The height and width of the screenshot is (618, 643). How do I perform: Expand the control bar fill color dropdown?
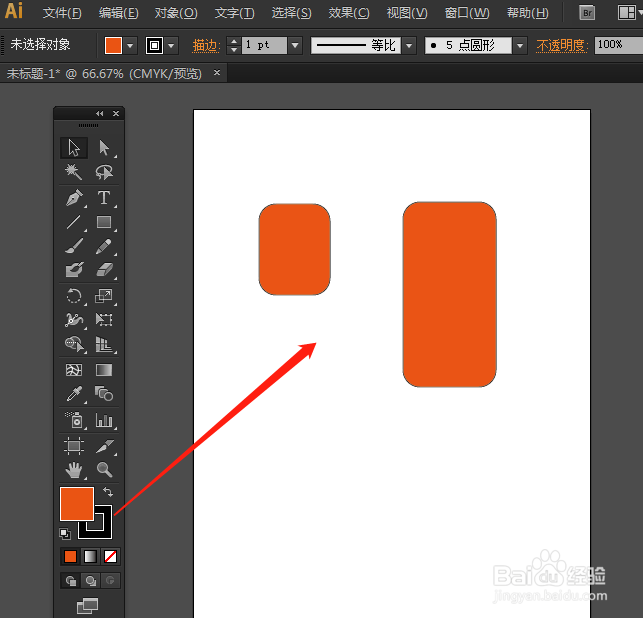(130, 45)
